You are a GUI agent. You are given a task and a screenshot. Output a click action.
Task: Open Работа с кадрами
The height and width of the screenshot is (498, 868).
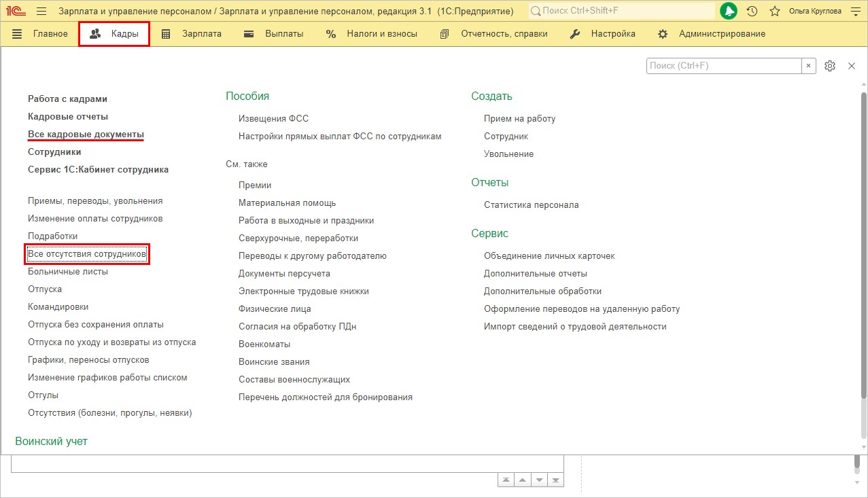[x=67, y=99]
